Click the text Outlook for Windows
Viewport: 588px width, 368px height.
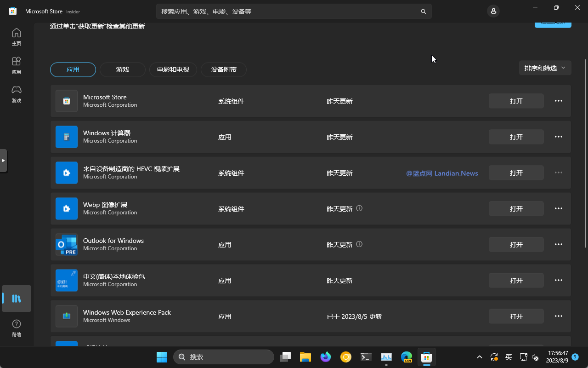click(x=113, y=241)
